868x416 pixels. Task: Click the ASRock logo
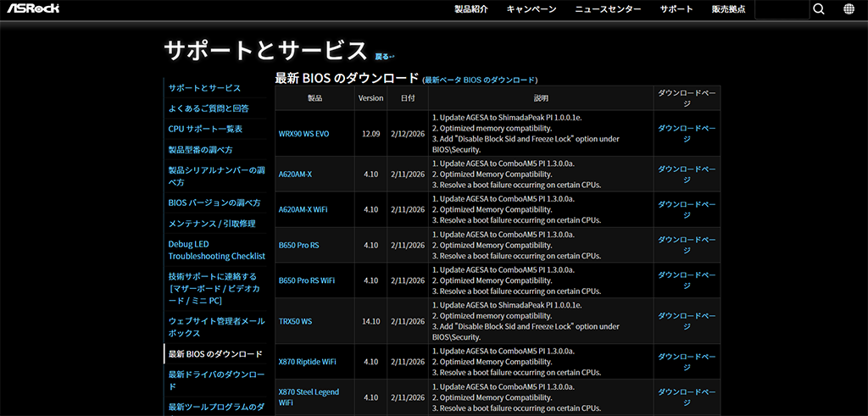point(36,9)
